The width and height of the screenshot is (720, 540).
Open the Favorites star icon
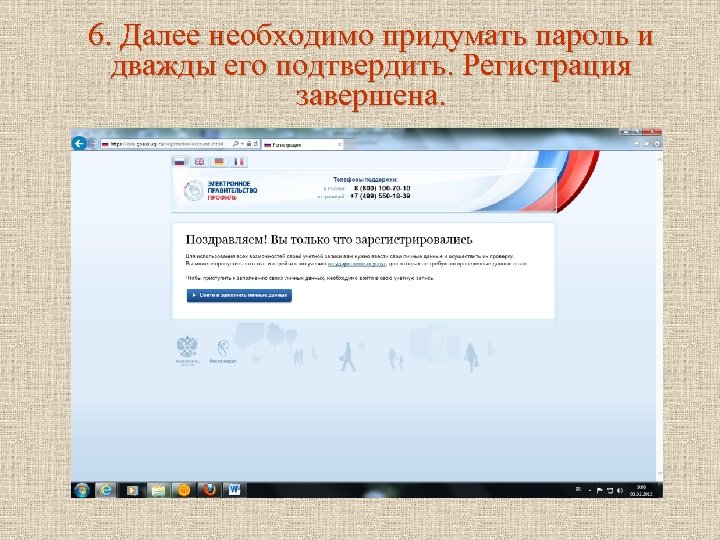(647, 144)
